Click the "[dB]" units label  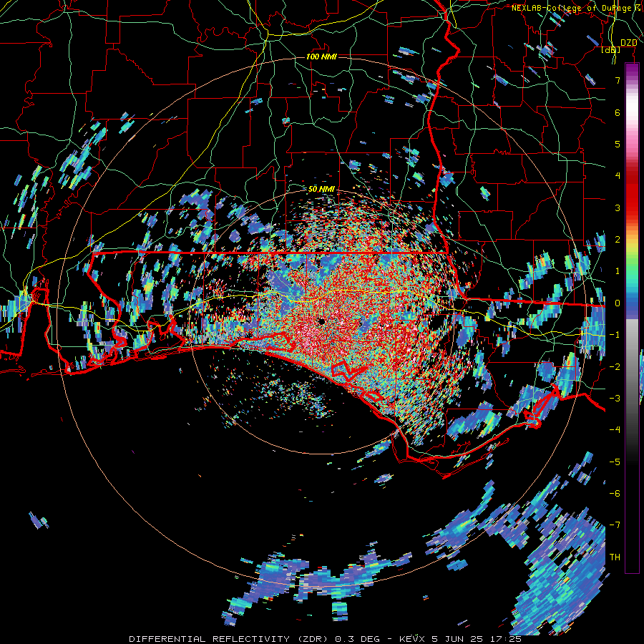(611, 49)
